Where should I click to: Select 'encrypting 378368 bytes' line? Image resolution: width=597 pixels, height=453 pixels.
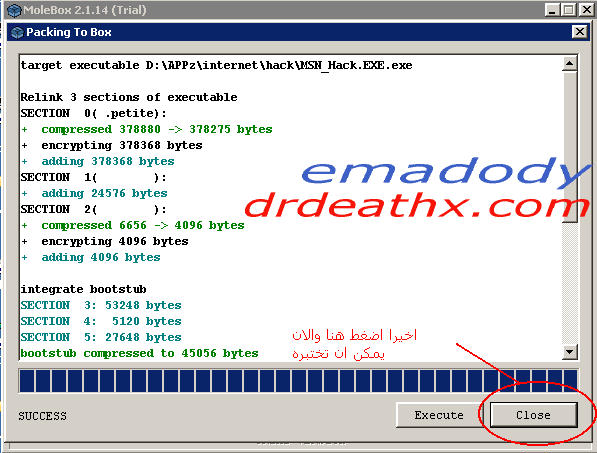tap(112, 145)
